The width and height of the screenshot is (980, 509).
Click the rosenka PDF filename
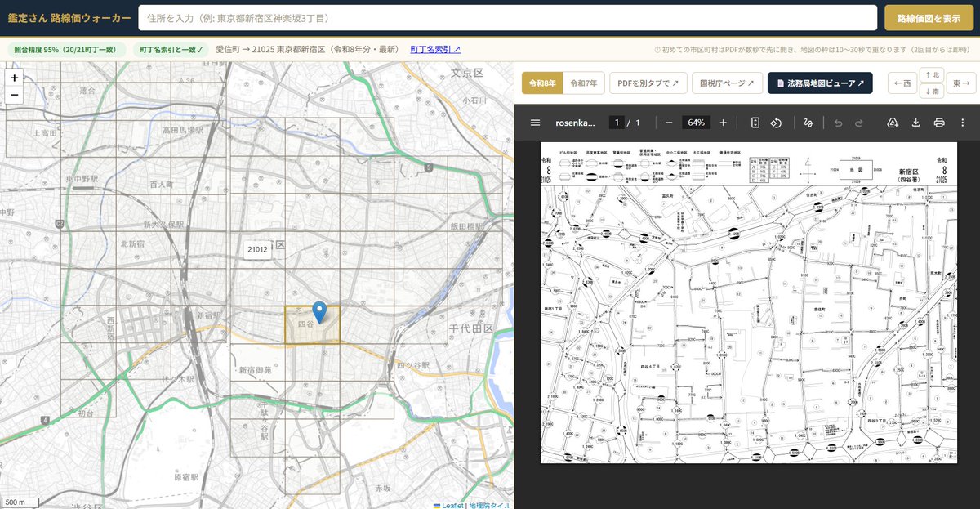coord(576,123)
